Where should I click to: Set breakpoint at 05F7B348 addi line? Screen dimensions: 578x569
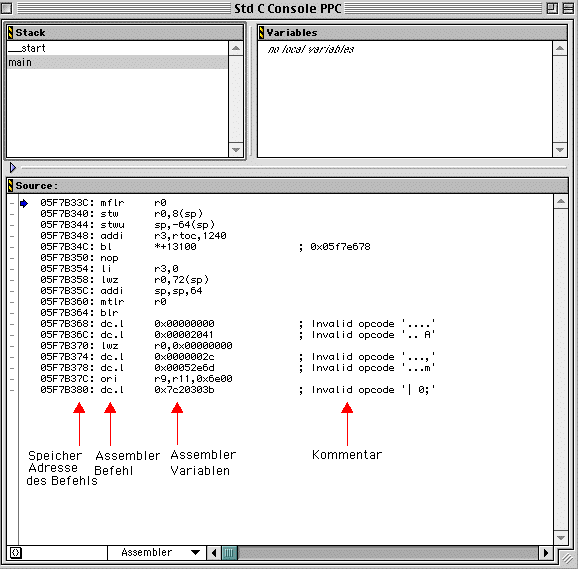coord(12,236)
